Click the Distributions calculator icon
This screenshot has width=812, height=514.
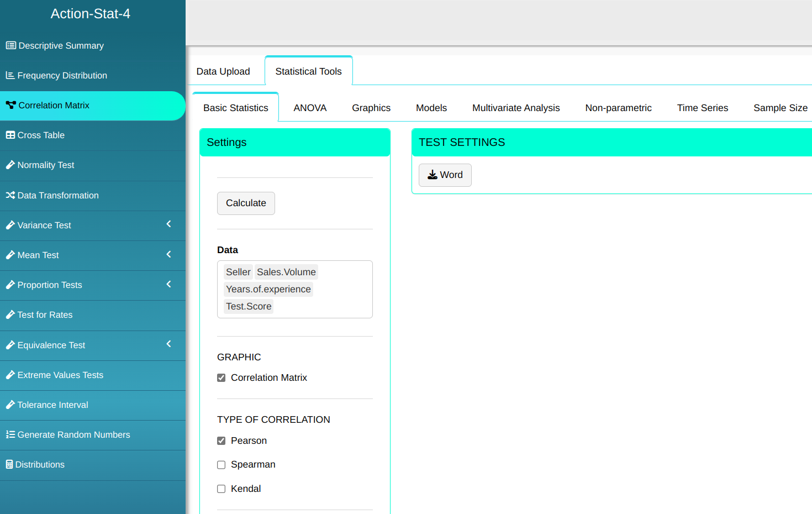coord(9,464)
